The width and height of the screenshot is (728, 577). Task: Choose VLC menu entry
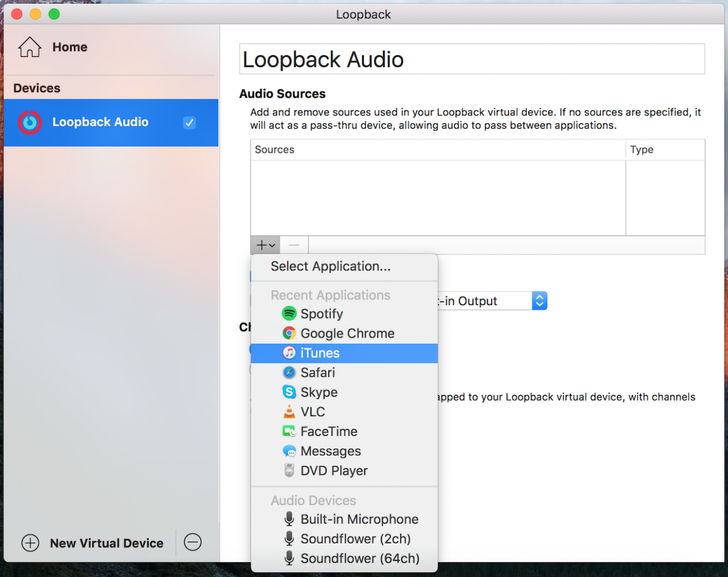pos(344,412)
